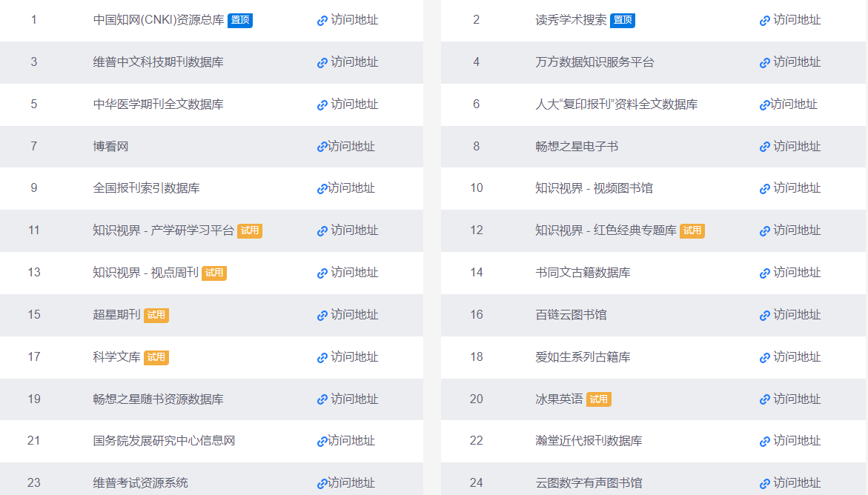Click the 访问地址 link for 畅想之星电子书
868x495 pixels.
[797, 146]
